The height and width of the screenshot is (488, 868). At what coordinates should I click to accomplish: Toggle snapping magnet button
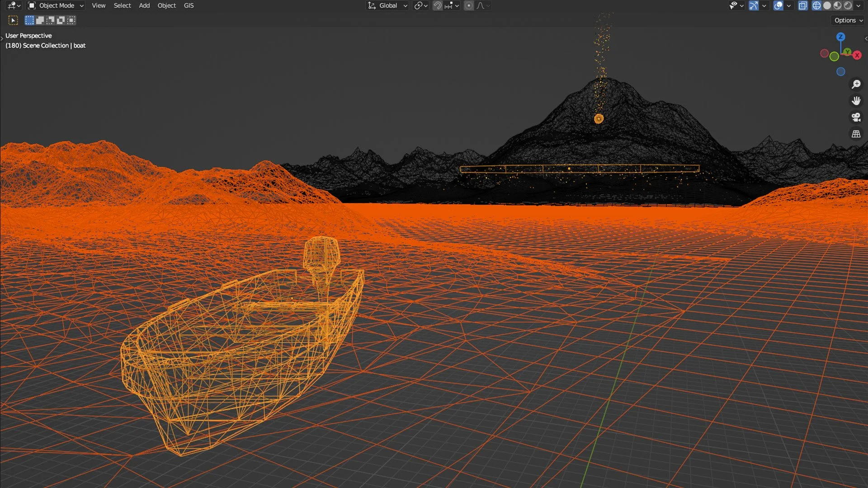tap(437, 6)
